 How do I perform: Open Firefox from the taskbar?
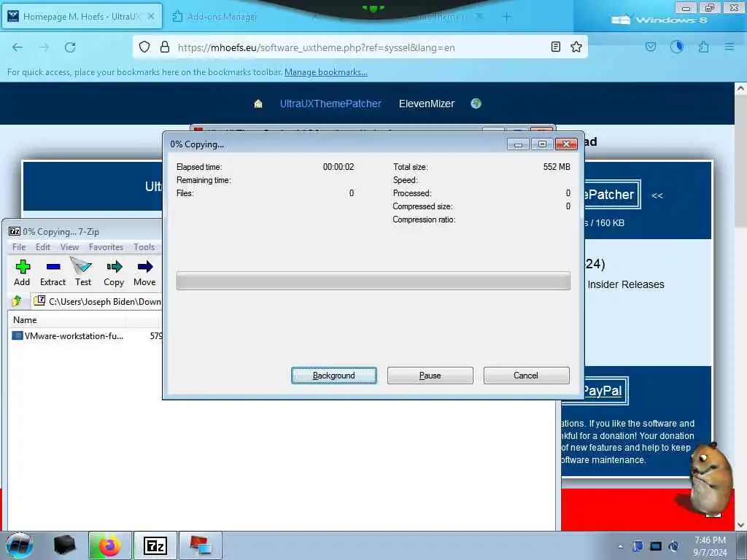coord(109,545)
